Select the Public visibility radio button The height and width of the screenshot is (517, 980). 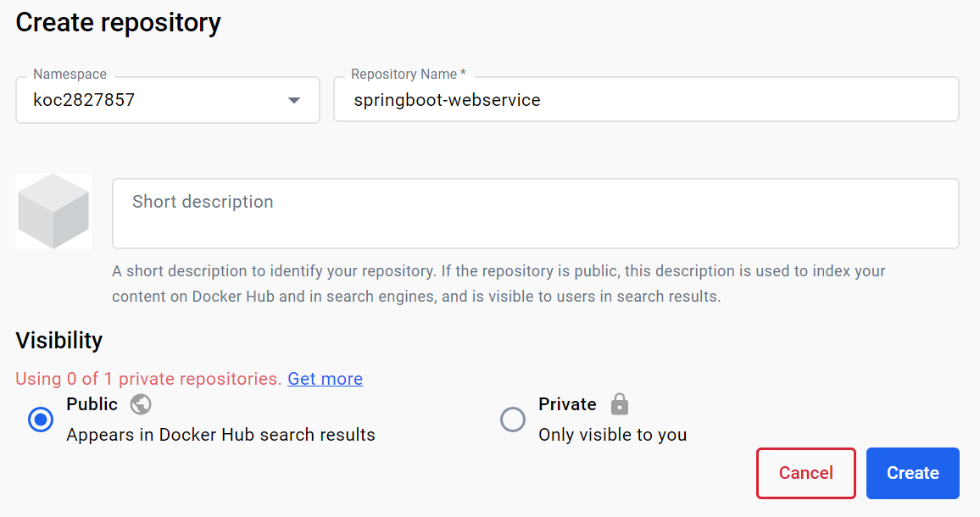click(41, 420)
